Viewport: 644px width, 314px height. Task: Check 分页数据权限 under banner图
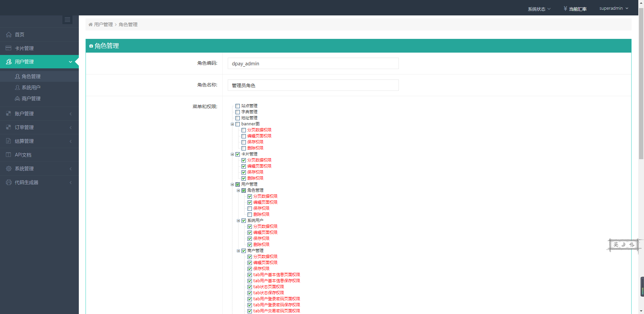244,130
